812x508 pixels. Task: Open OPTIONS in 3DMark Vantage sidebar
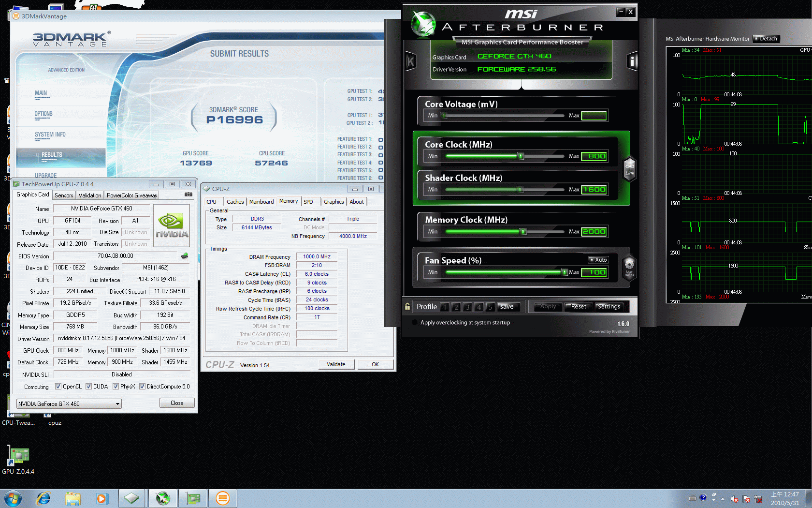click(43, 114)
